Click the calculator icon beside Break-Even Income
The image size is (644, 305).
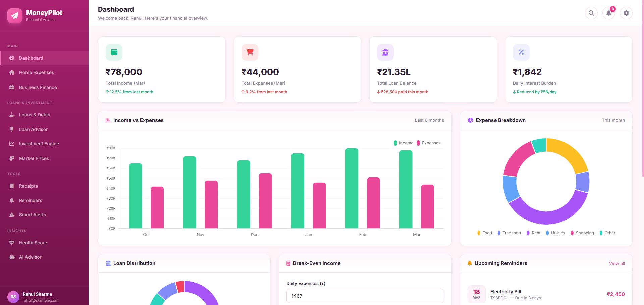(x=288, y=263)
